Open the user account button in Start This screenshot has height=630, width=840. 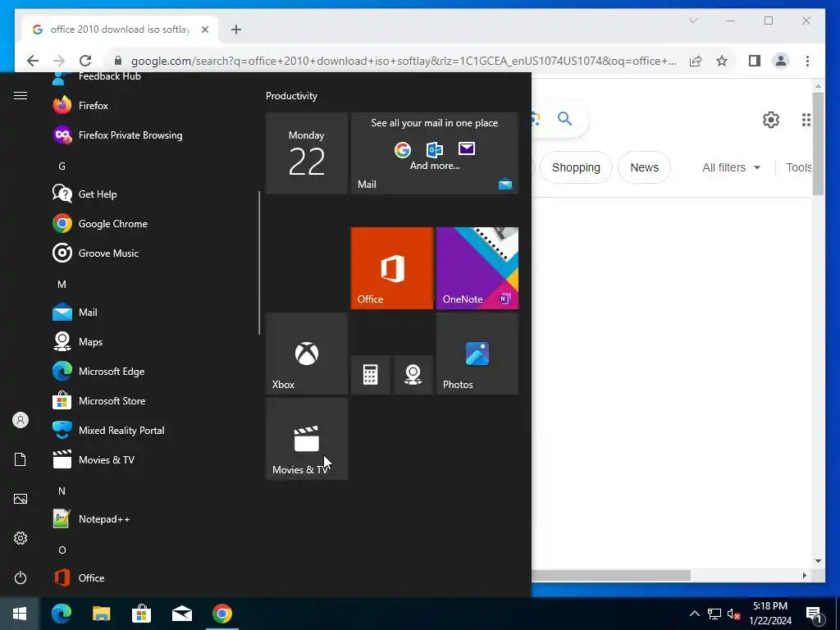(x=21, y=420)
